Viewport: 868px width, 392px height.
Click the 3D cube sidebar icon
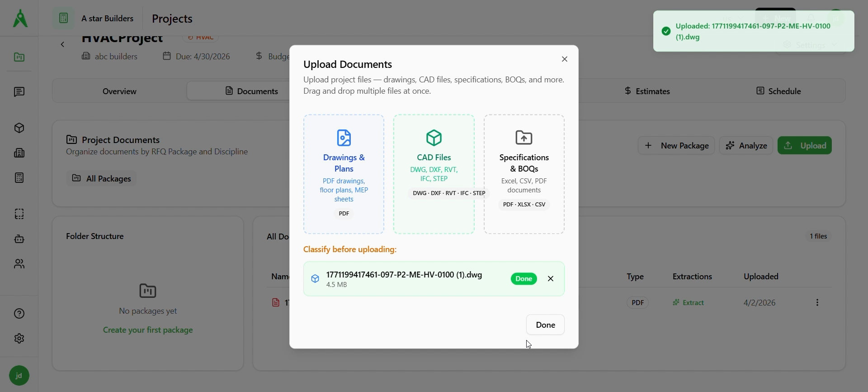(x=19, y=128)
